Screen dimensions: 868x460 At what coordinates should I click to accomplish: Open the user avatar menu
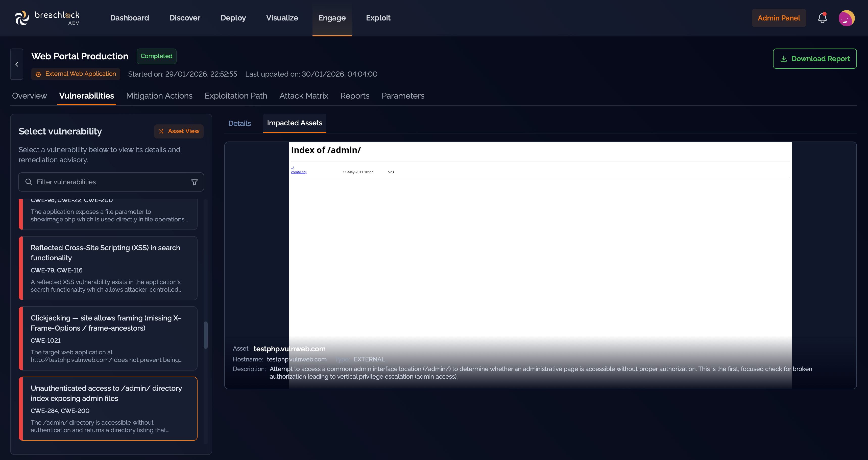pyautogui.click(x=847, y=18)
